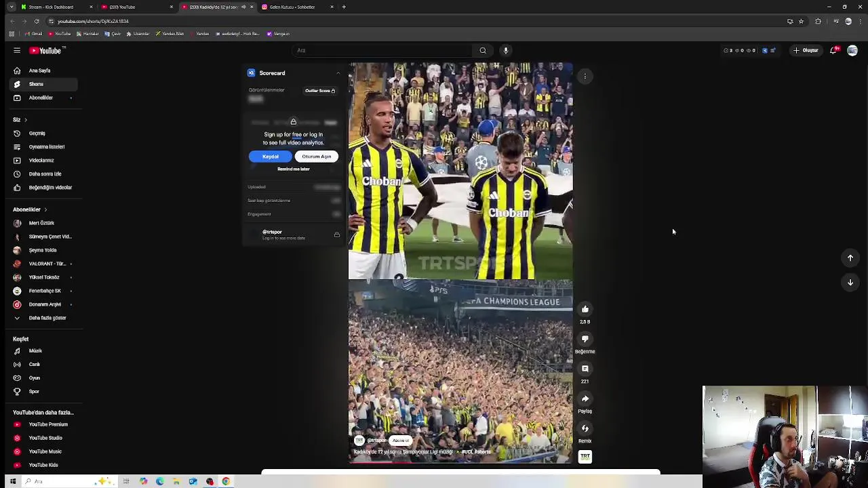The height and width of the screenshot is (488, 868).
Task: Start voice search with microphone icon
Action: [505, 50]
